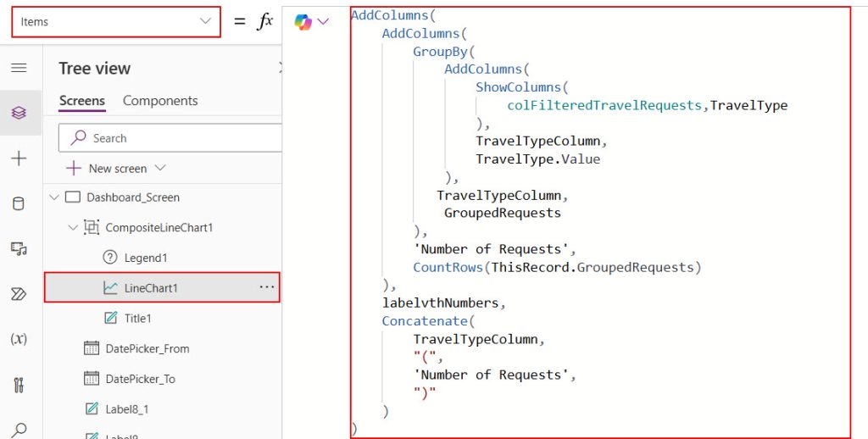Expand the Copilot dropdown chevron

[x=323, y=21]
